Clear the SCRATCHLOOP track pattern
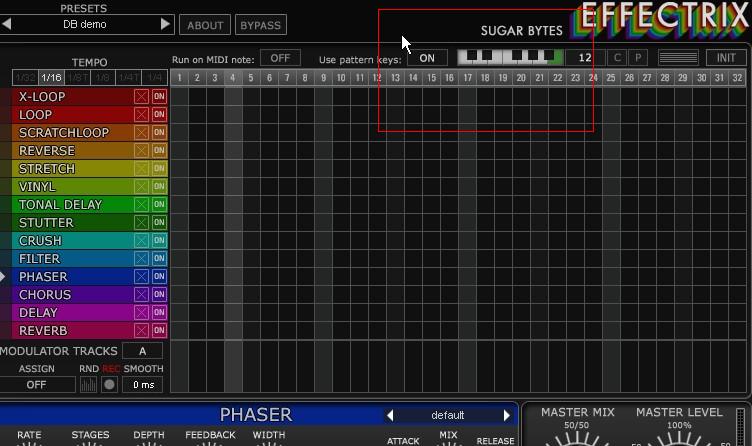Screen dimensions: 752x446 [x=141, y=132]
